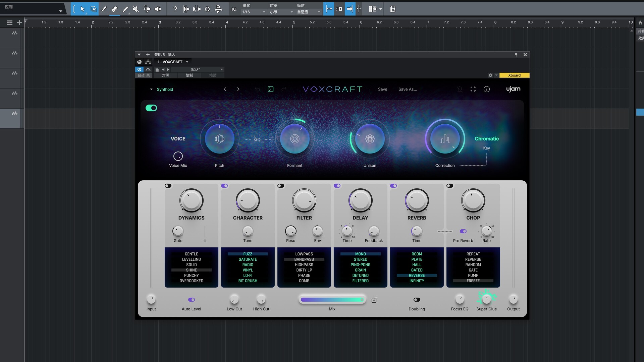Image resolution: width=644 pixels, height=362 pixels.
Task: Click the Save button
Action: [382, 89]
